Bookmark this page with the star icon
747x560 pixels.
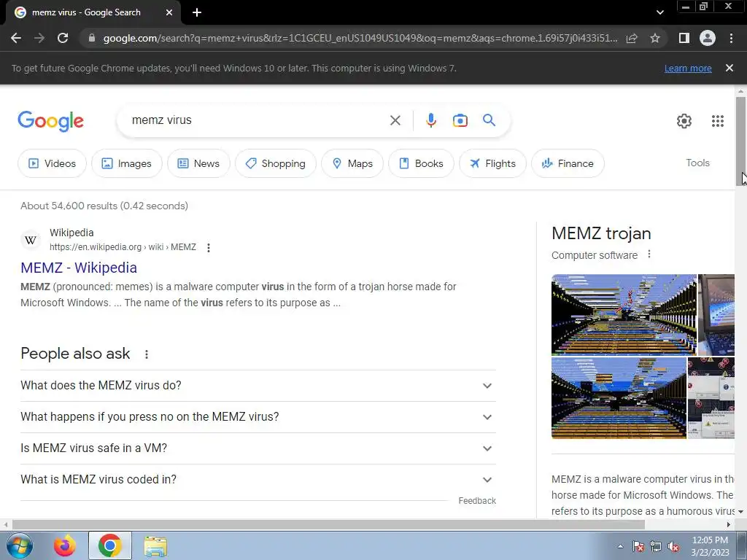655,38
